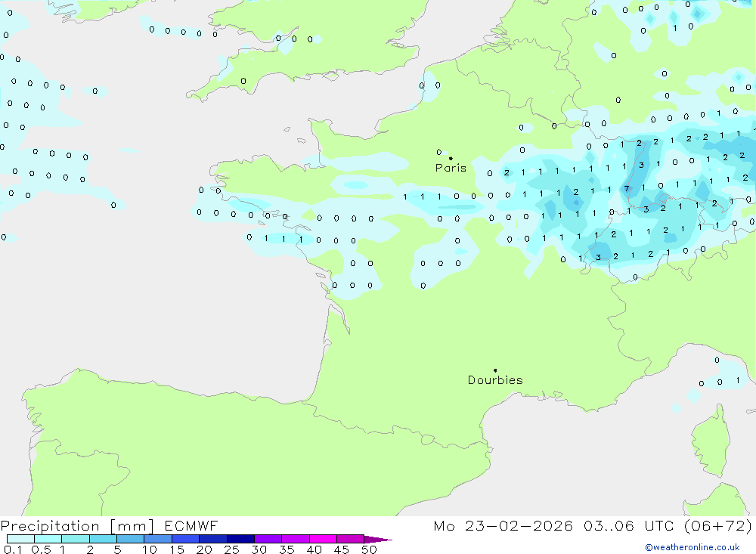Click the legend tick label "40"

(314, 549)
